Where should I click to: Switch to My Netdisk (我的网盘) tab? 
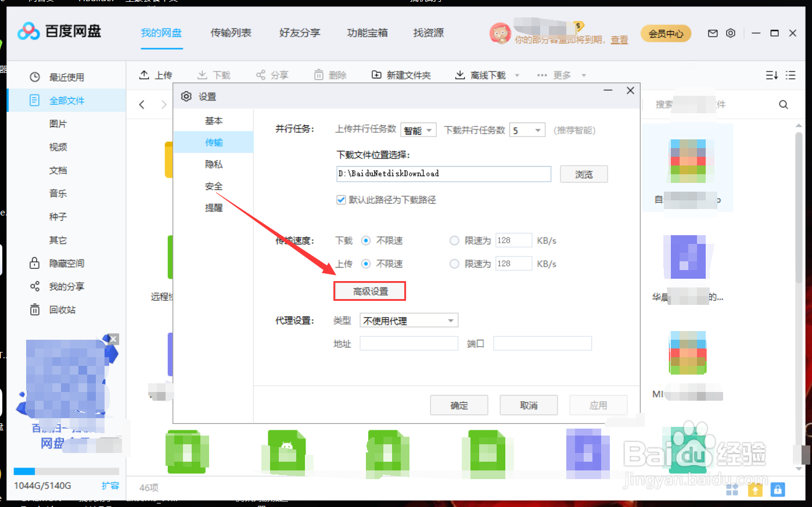pos(161,33)
